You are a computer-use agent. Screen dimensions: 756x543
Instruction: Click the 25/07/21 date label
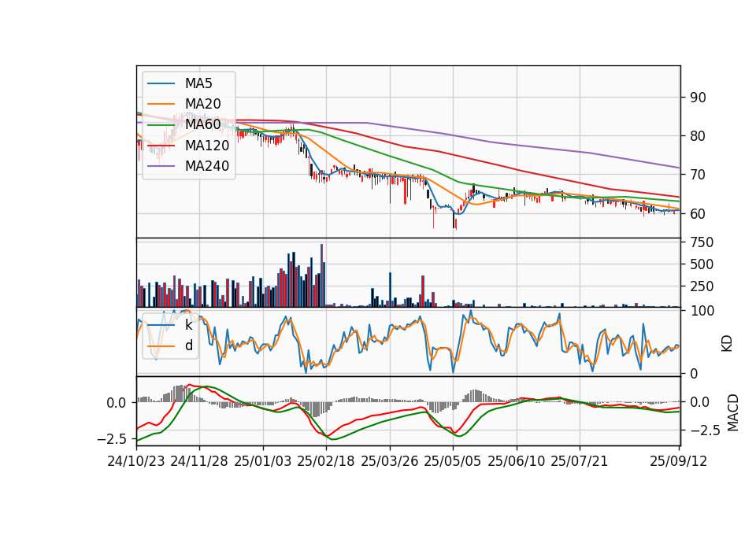(x=579, y=461)
